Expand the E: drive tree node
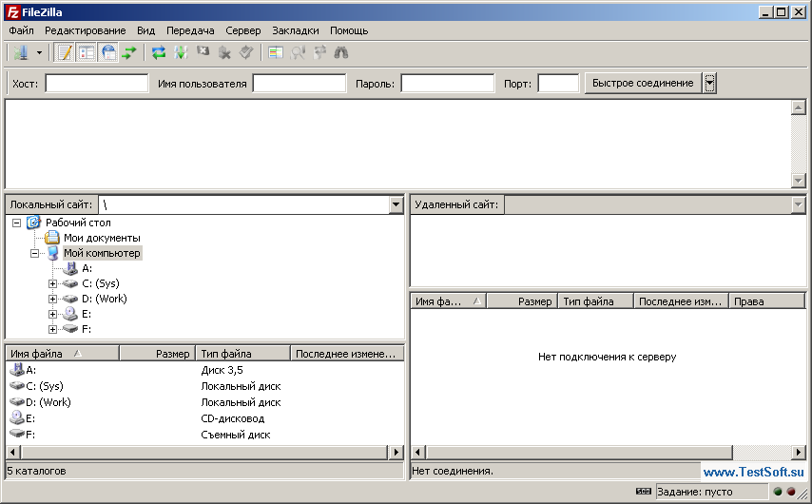Image resolution: width=812 pixels, height=504 pixels. pyautogui.click(x=53, y=315)
